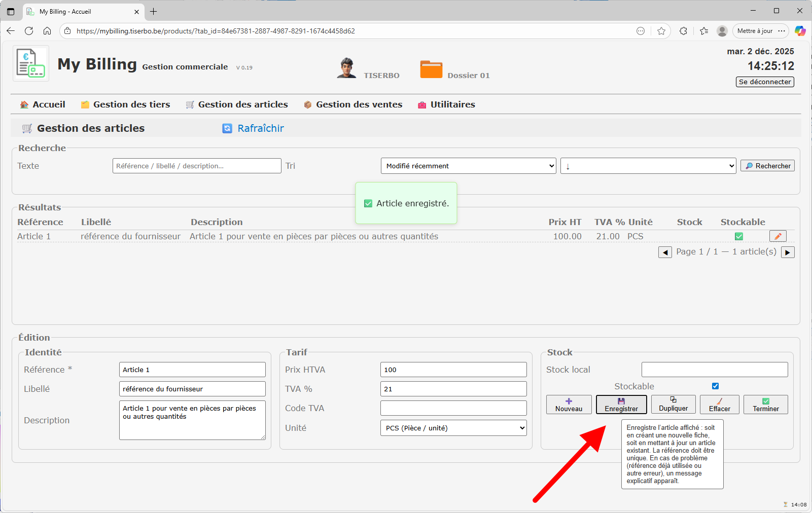The height and width of the screenshot is (513, 812).
Task: Expand the Unité dropdown showing PCS
Action: tap(453, 428)
